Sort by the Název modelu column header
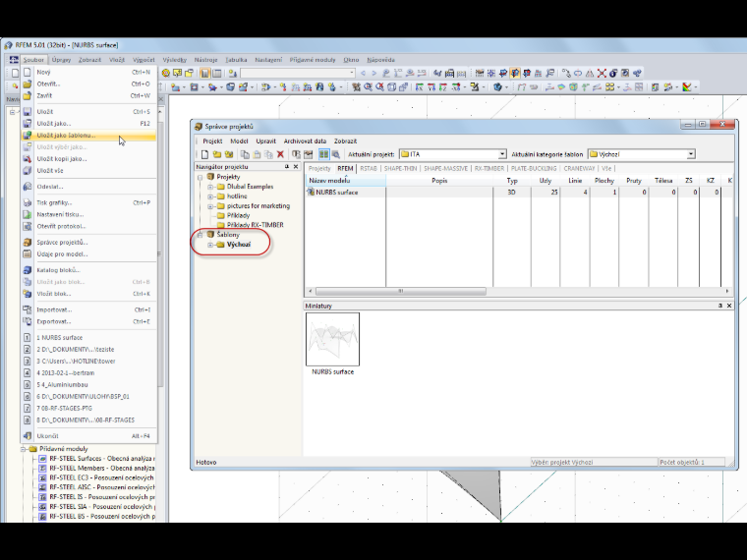 tap(345, 181)
